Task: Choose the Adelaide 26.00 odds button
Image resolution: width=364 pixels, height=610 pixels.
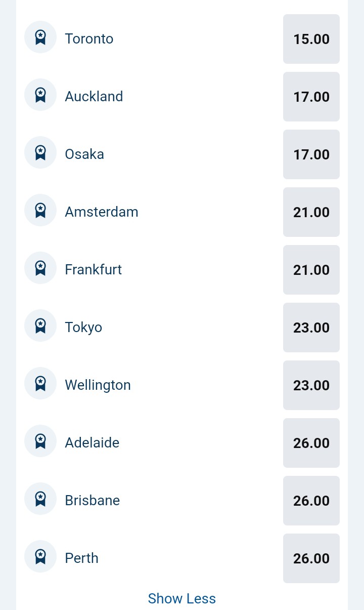Action: 311,443
